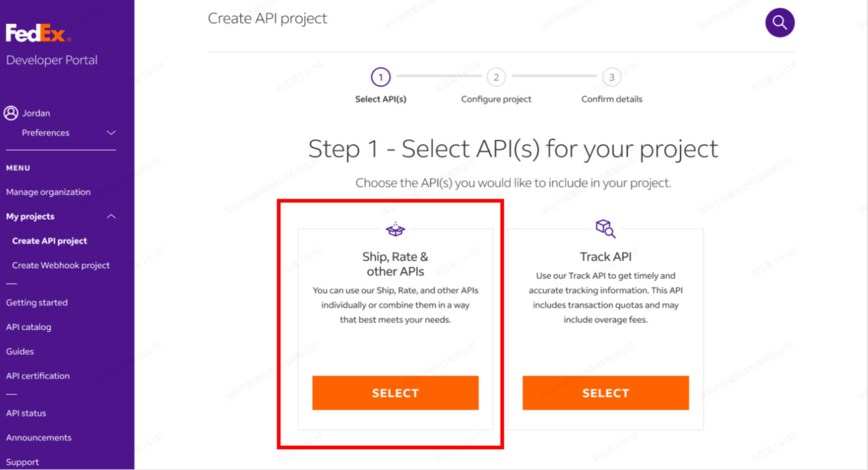Open the API catalog
This screenshot has width=868, height=470.
click(x=28, y=327)
